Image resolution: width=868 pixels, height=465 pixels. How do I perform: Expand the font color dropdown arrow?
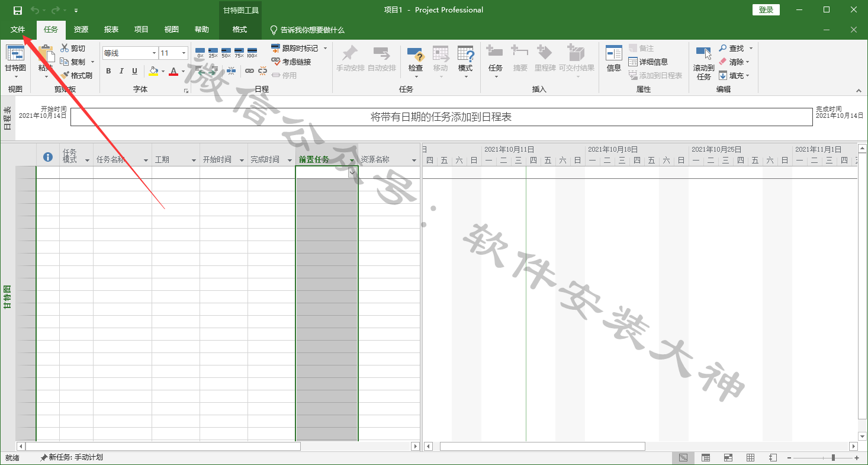tap(183, 71)
